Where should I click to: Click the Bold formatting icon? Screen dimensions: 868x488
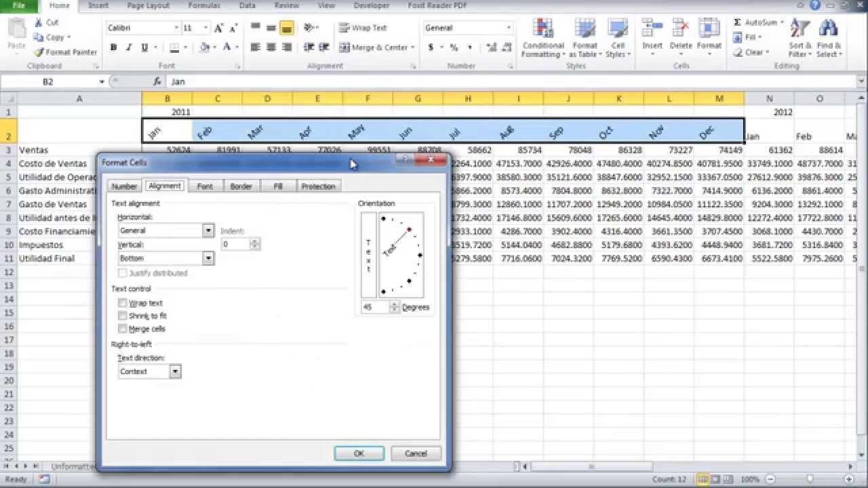(113, 47)
